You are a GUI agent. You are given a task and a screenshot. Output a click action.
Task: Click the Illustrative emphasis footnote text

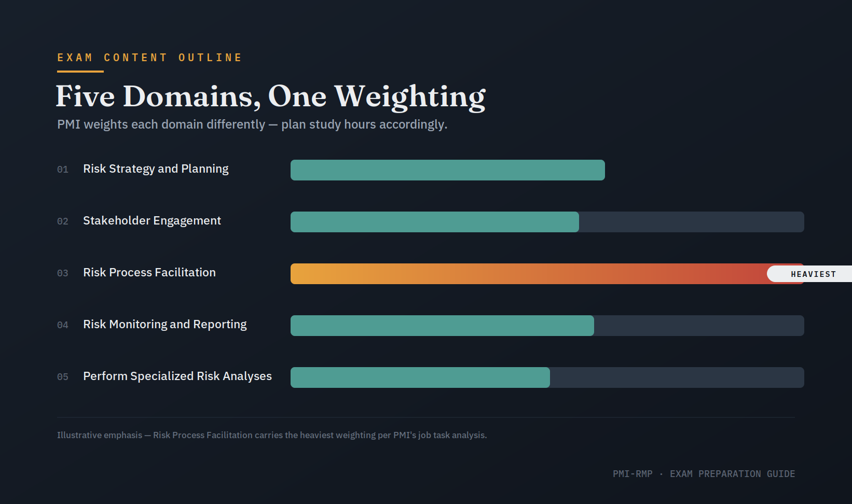click(272, 435)
